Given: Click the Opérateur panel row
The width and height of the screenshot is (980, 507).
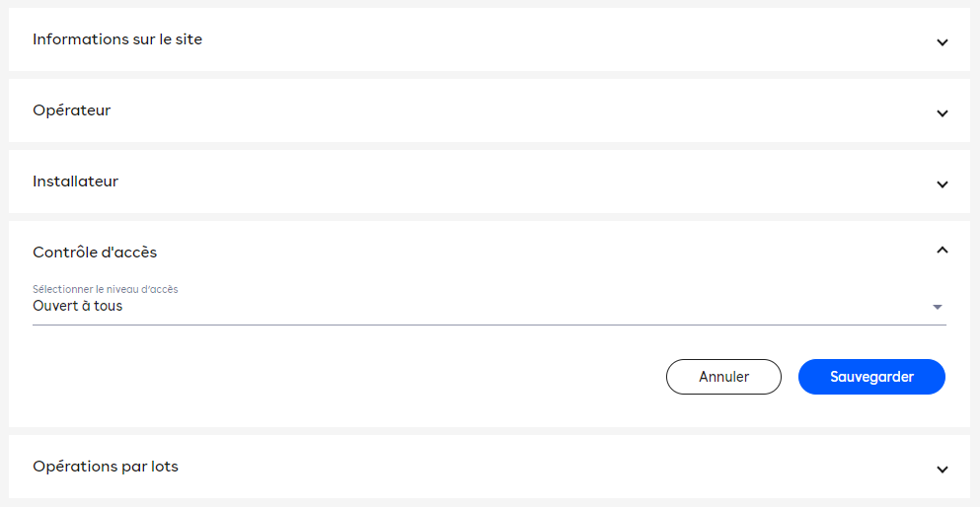Looking at the screenshot, I should [490, 110].
